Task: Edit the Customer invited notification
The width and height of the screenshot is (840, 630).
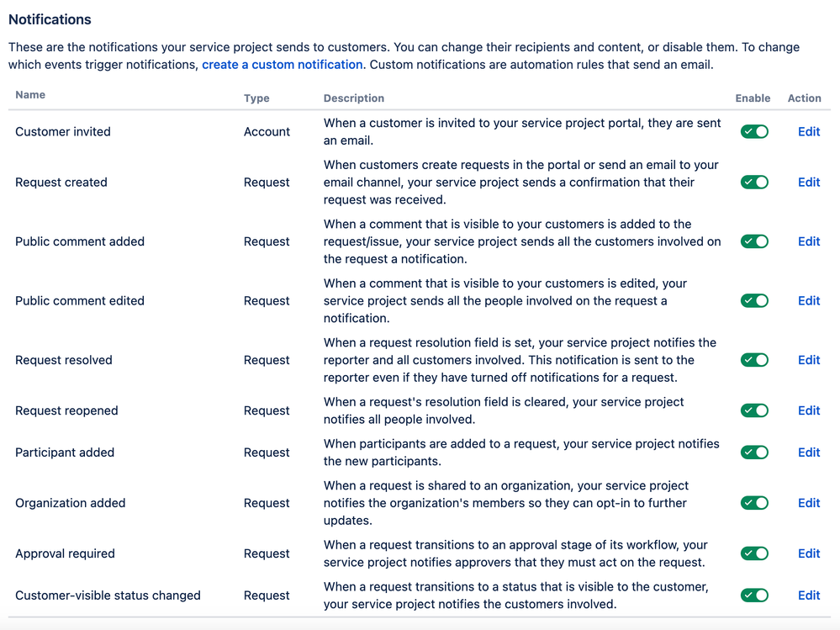Action: 808,131
